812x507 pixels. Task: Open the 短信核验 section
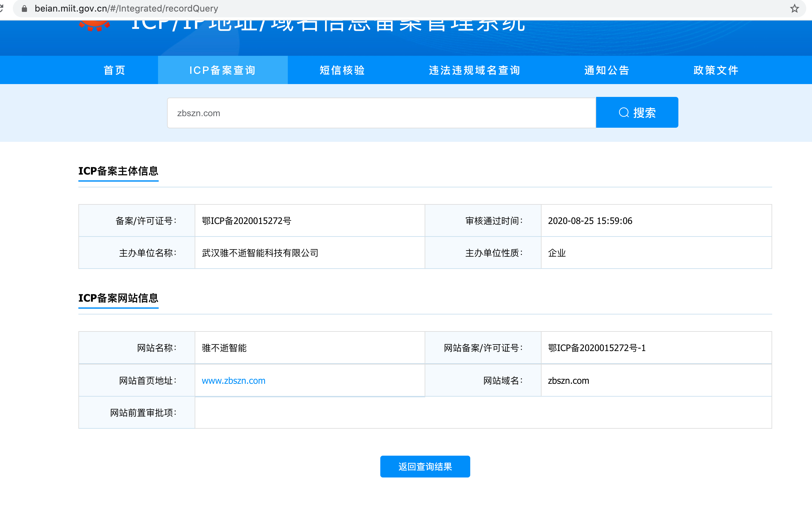[x=341, y=70]
